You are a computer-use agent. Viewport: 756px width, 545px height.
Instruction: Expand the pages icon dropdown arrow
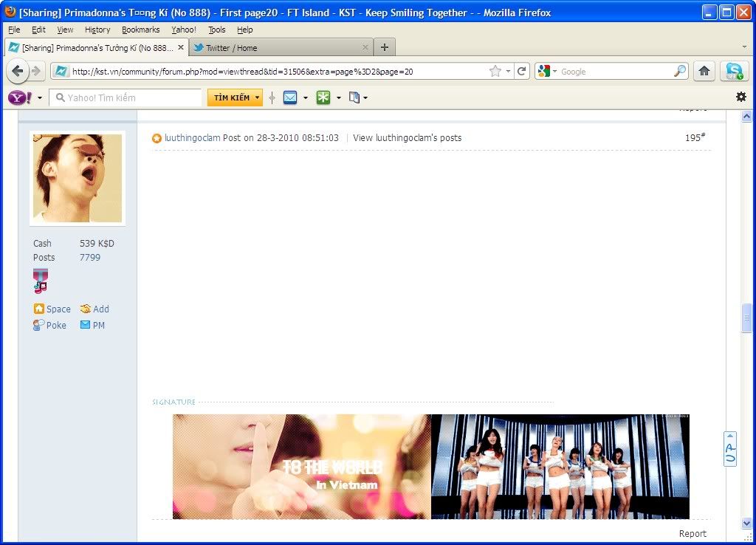(365, 98)
